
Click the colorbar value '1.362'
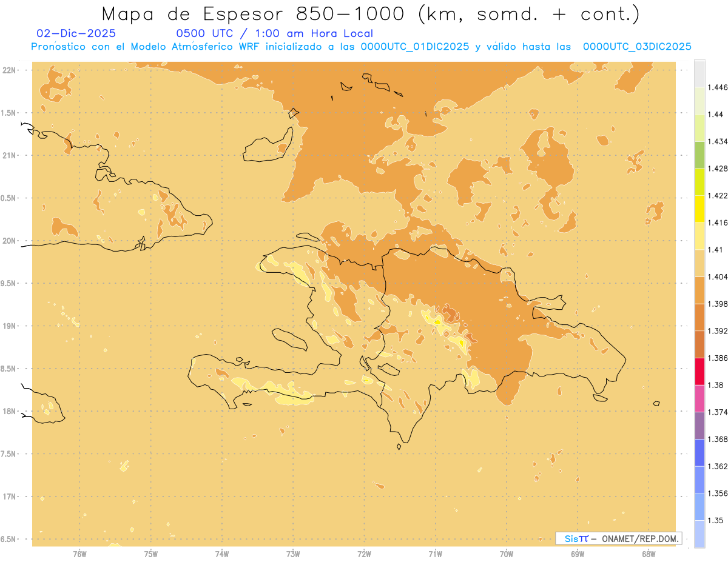718,466
